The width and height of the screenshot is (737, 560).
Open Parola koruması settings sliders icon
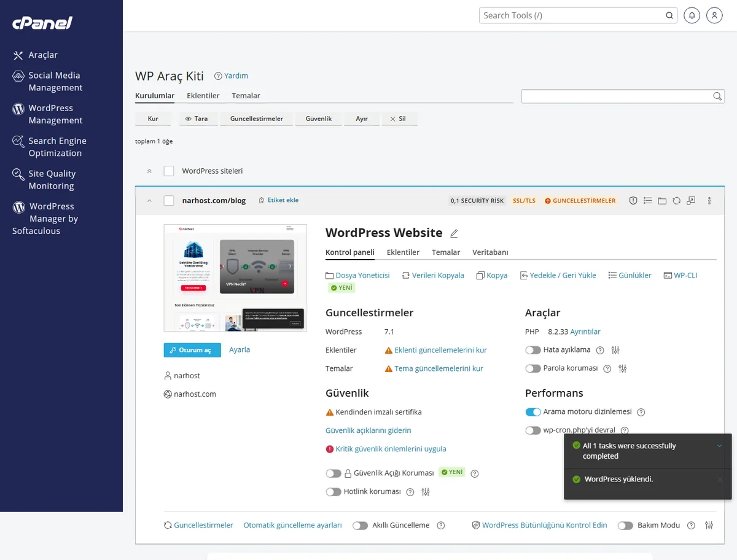(x=623, y=368)
